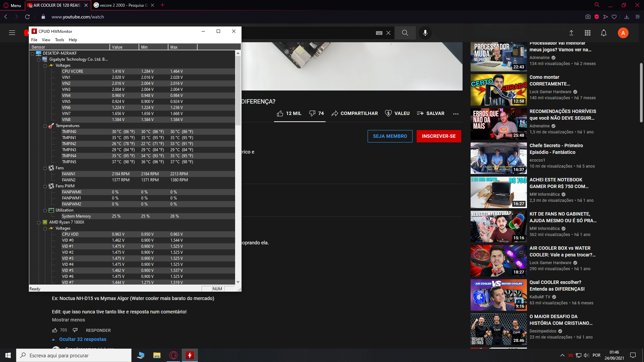Click the YouTube upload create icon
This screenshot has height=362, width=644.
pos(571,33)
